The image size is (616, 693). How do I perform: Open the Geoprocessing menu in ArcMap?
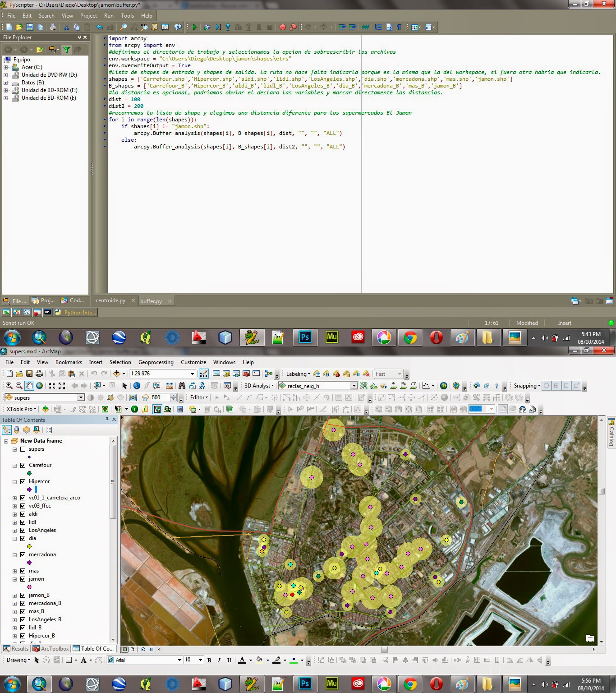[156, 362]
